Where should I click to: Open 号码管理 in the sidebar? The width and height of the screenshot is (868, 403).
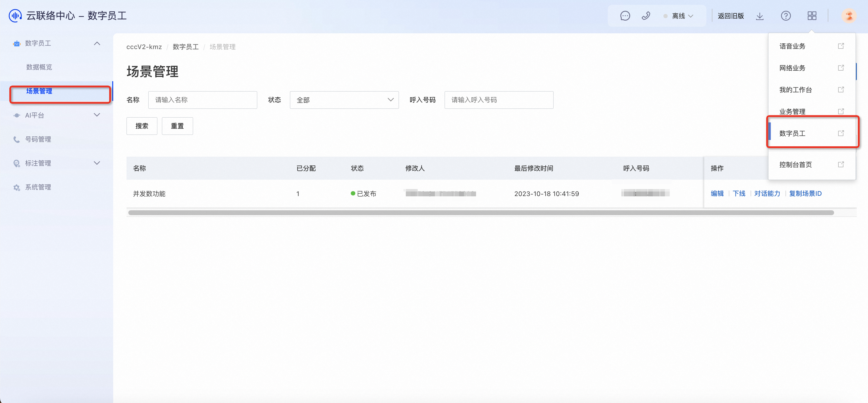[38, 139]
